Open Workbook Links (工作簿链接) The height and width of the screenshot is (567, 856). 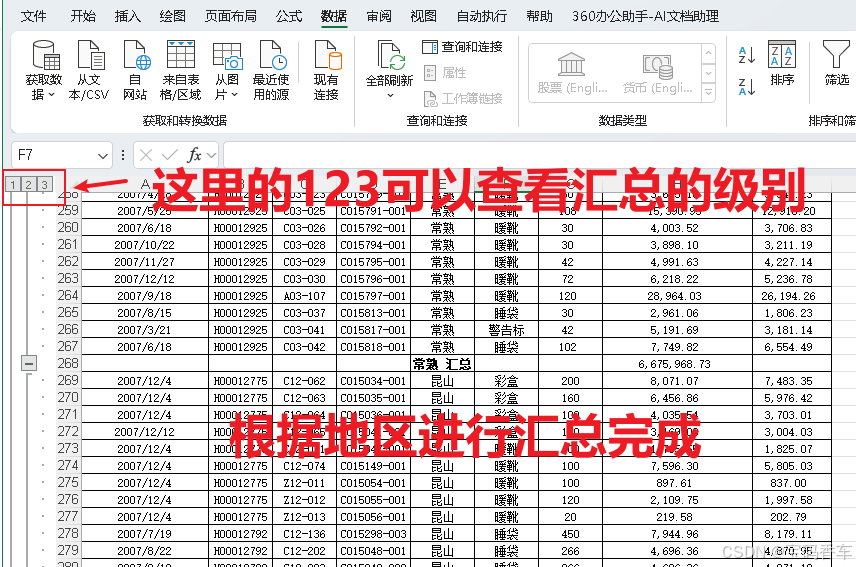pos(462,98)
